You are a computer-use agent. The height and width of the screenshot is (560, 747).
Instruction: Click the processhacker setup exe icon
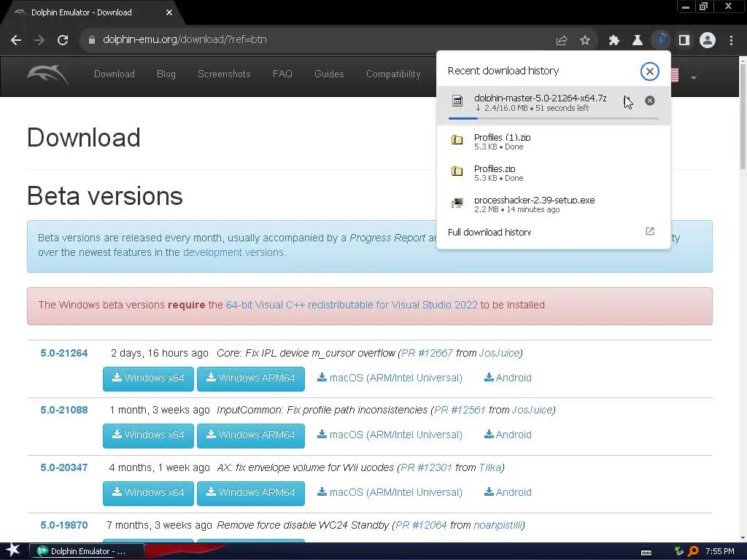click(457, 203)
